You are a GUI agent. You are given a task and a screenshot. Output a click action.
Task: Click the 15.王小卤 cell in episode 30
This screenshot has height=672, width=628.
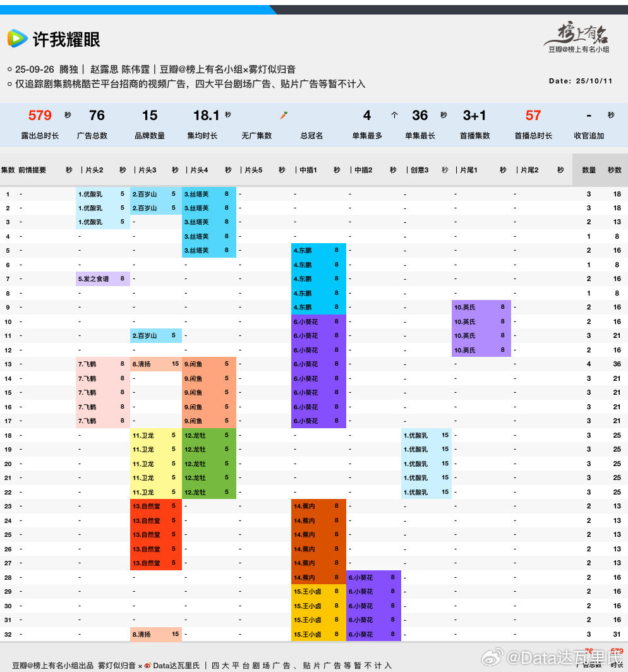[x=318, y=606]
